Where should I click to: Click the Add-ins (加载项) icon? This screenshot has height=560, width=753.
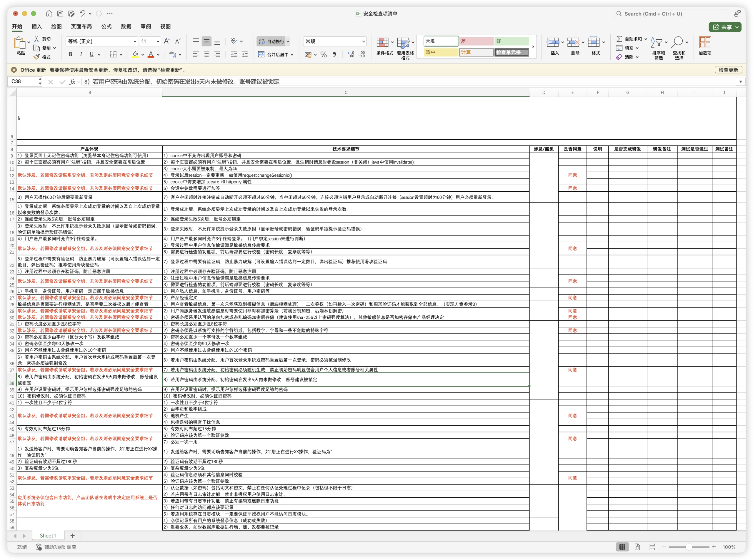pyautogui.click(x=705, y=43)
